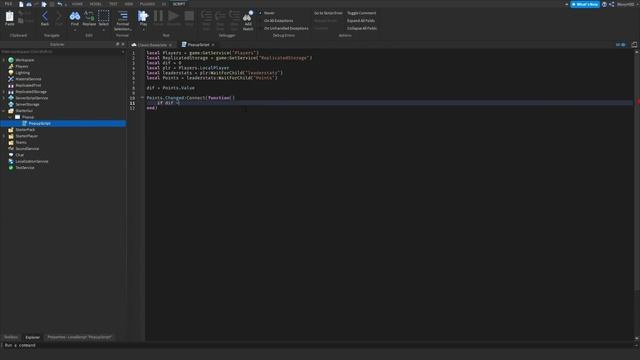This screenshot has width=640, height=360.
Task: Switch to the TEST ribbon tab
Action: click(x=113, y=4)
